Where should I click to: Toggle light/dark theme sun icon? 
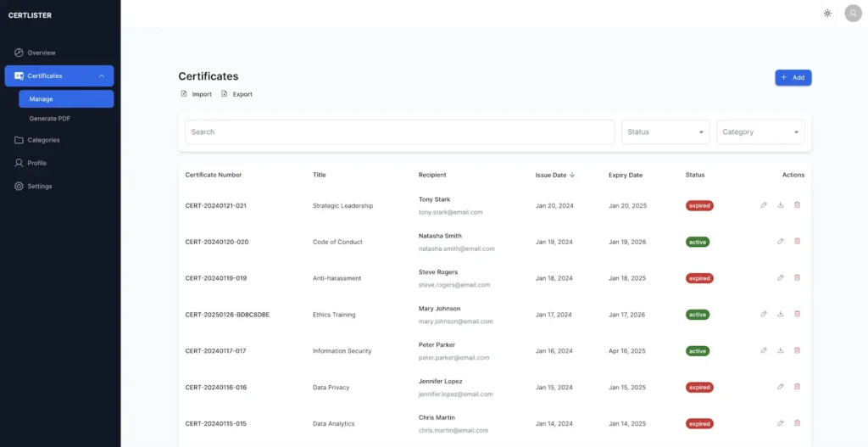(x=827, y=14)
